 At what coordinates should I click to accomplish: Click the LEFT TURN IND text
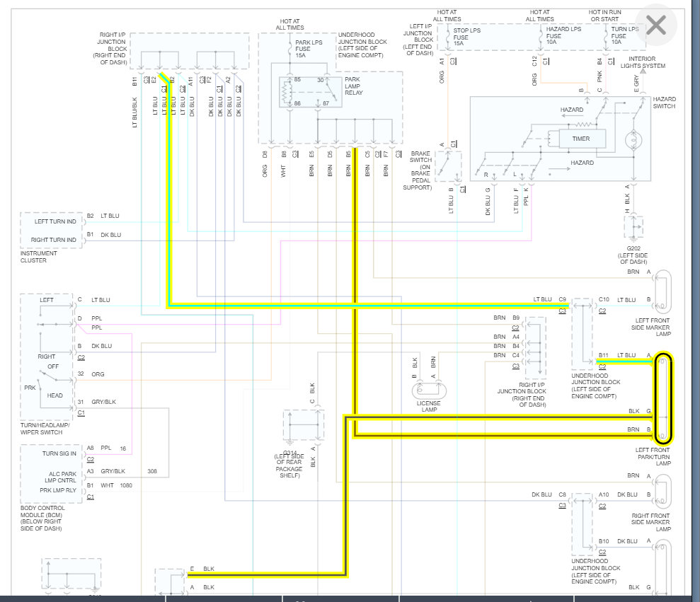[x=55, y=221]
